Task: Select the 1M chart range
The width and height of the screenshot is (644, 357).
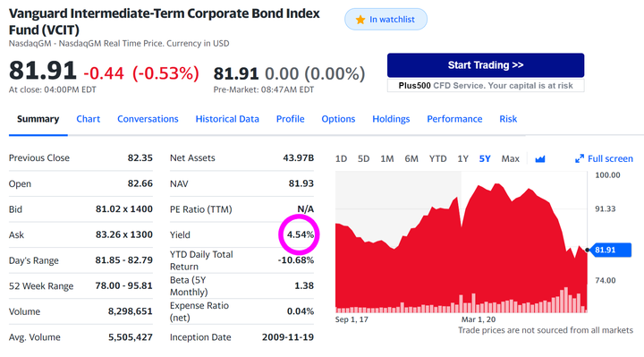Action: click(387, 158)
